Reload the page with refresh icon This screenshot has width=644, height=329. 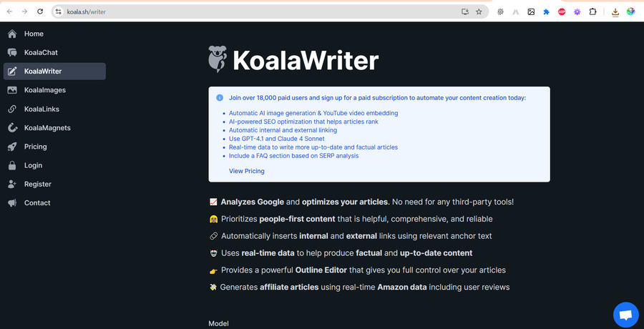[x=40, y=11]
